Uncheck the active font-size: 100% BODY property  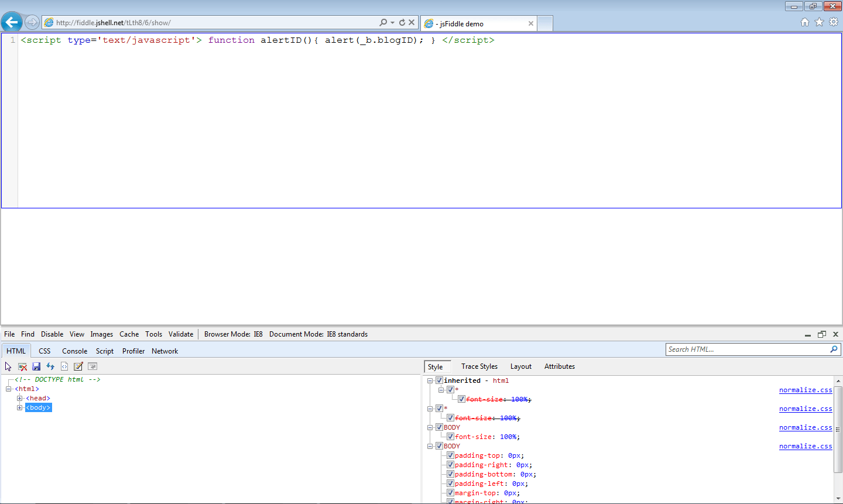coord(450,437)
